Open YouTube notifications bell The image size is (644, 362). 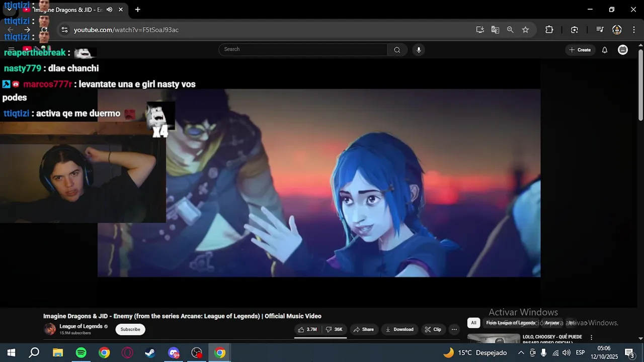[x=605, y=50]
